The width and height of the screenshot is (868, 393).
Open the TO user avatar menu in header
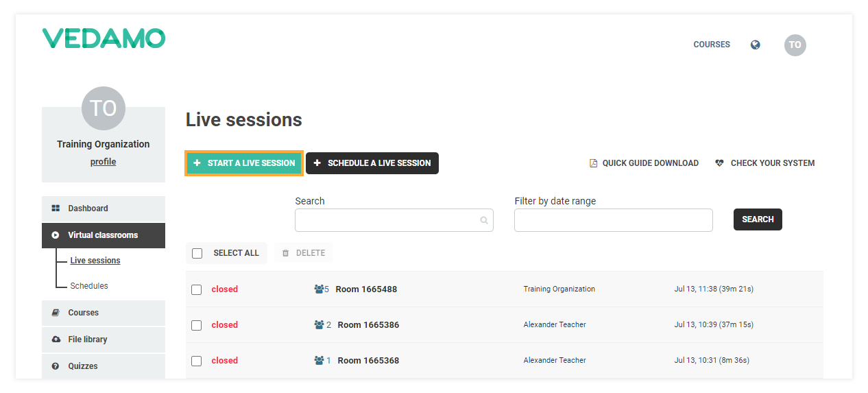coord(795,45)
